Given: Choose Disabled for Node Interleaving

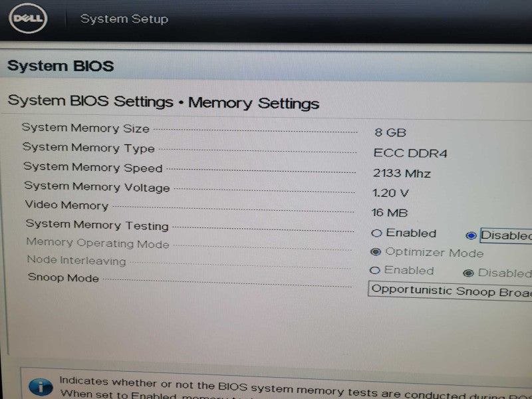Looking at the screenshot, I should [x=469, y=273].
